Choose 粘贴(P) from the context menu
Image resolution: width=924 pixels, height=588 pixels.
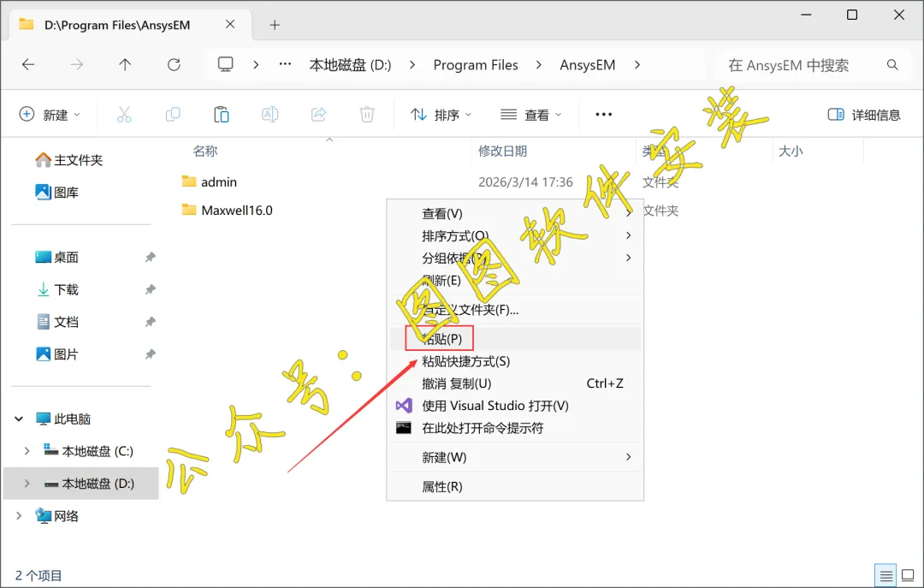(515, 339)
